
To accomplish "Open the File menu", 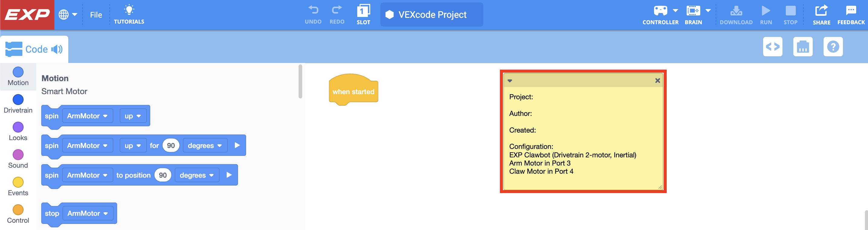I will click(96, 15).
